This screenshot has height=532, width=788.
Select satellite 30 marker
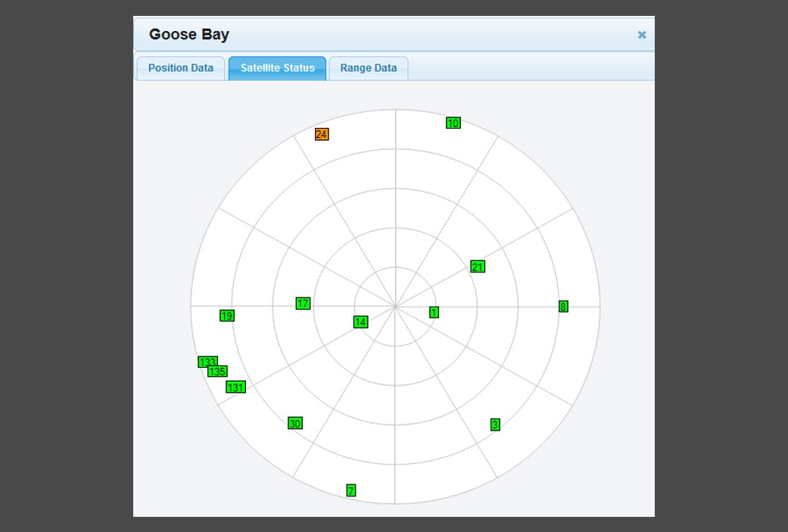click(x=295, y=423)
